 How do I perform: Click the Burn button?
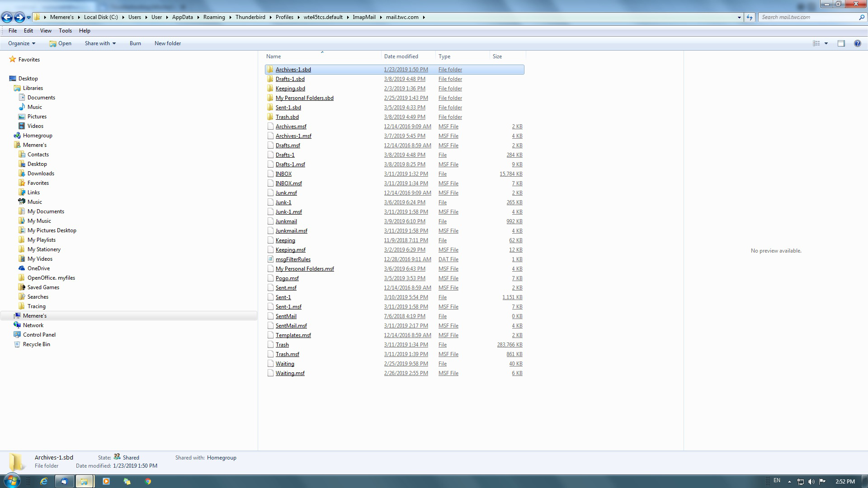coord(135,43)
